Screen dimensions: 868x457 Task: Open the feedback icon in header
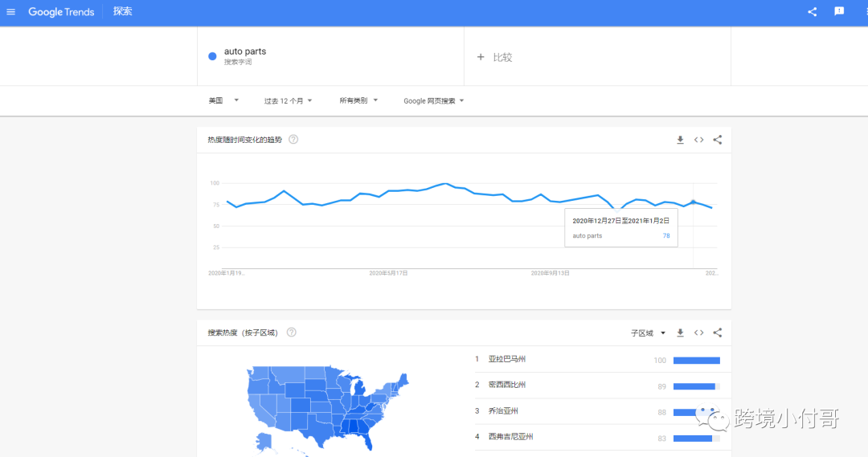pos(839,11)
